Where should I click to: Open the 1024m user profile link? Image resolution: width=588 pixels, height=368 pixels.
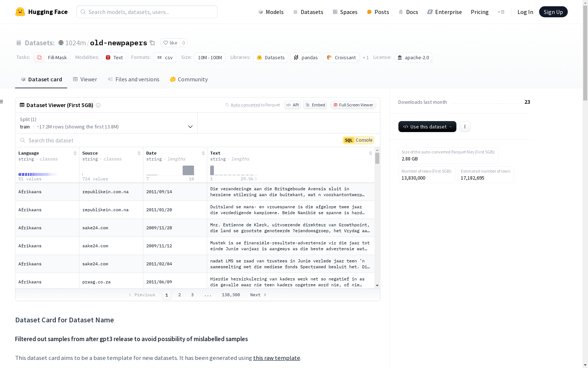point(76,43)
